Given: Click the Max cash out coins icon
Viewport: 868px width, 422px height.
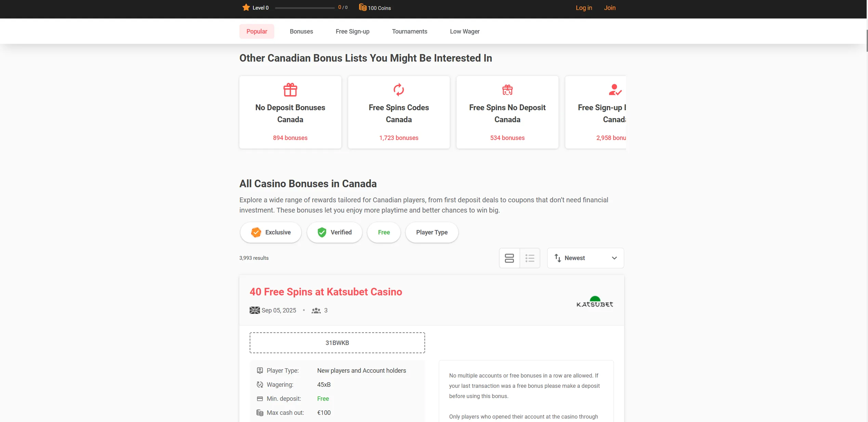Looking at the screenshot, I should [260, 413].
